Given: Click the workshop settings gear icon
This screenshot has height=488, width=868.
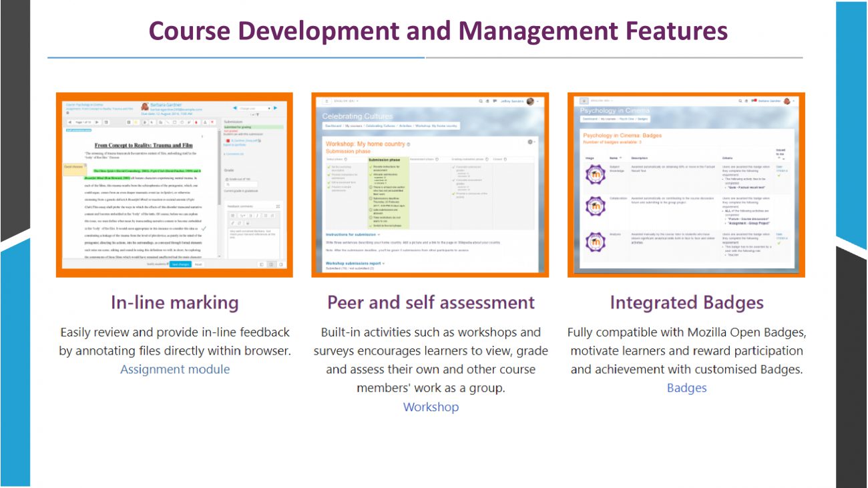Looking at the screenshot, I should pos(530,142).
